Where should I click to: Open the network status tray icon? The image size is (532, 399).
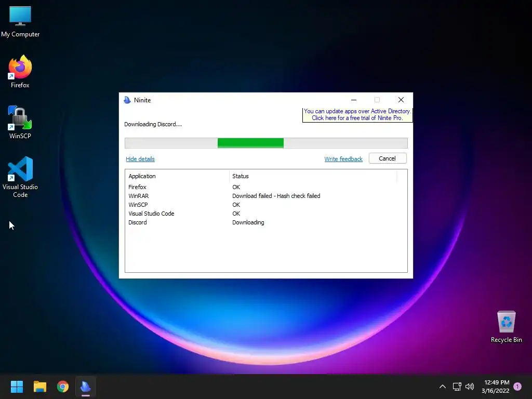click(x=457, y=387)
